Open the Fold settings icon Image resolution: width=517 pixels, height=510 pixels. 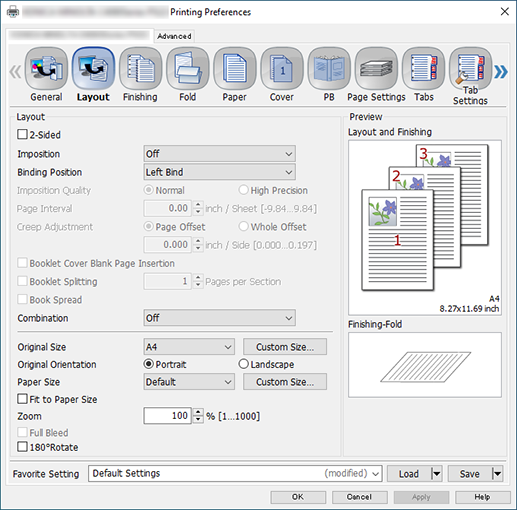tap(188, 69)
